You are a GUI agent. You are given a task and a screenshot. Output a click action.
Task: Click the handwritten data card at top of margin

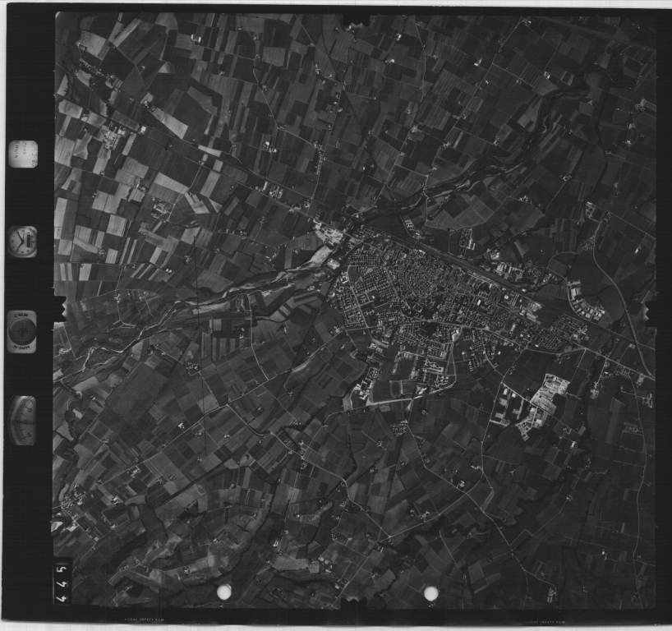(x=23, y=154)
